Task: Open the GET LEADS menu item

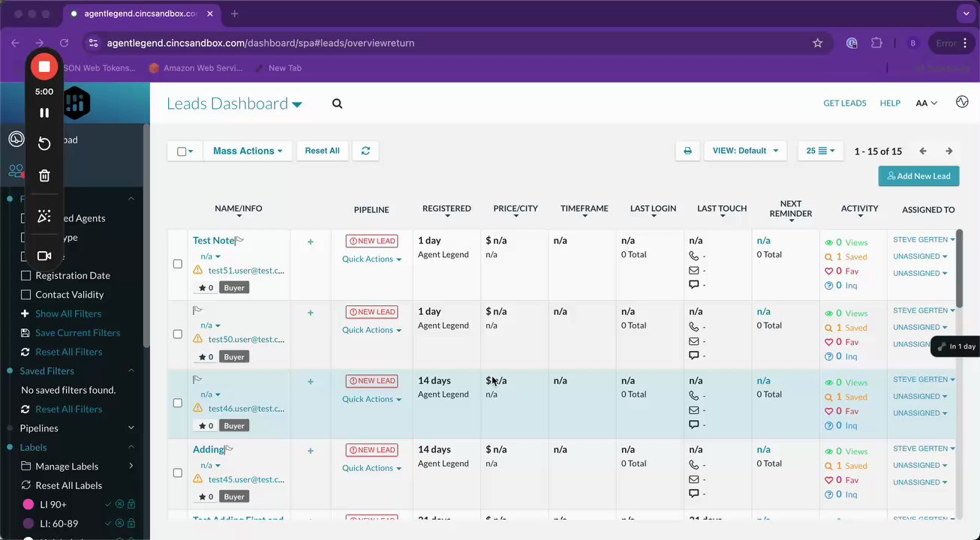Action: tap(844, 103)
